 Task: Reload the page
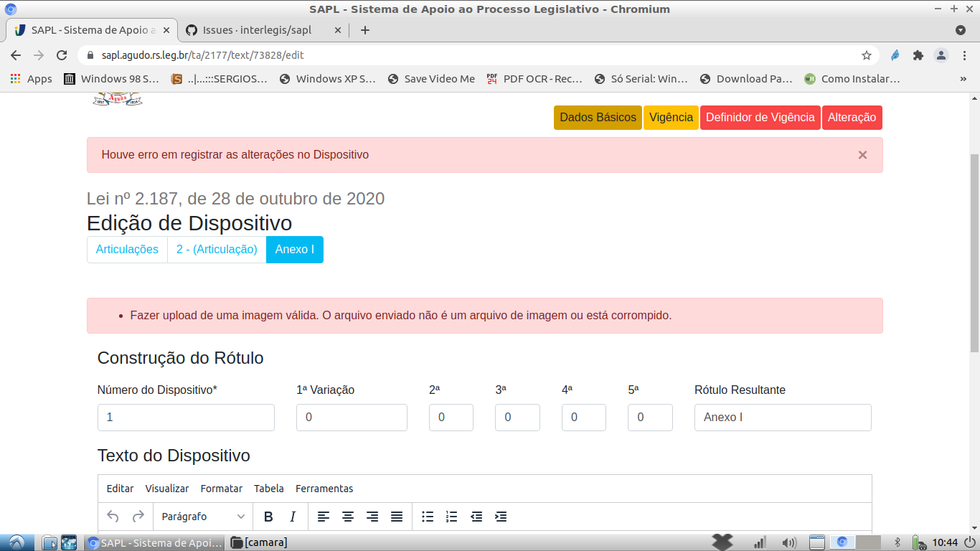point(62,55)
